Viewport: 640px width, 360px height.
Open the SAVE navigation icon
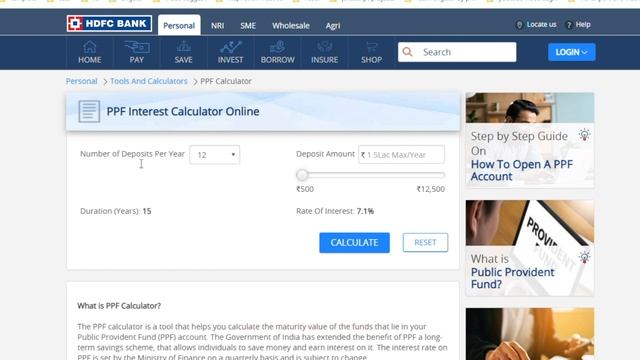[184, 47]
